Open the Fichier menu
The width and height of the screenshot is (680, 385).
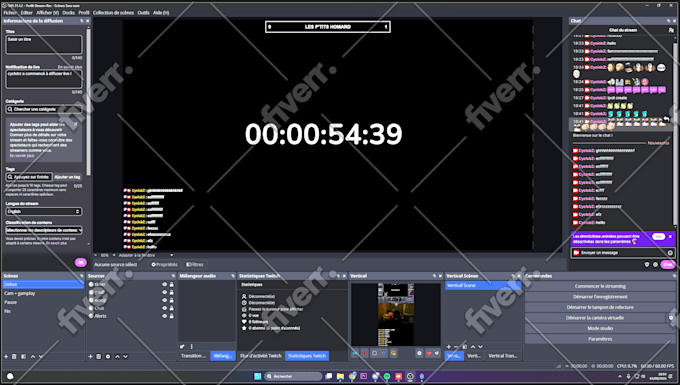(x=10, y=13)
